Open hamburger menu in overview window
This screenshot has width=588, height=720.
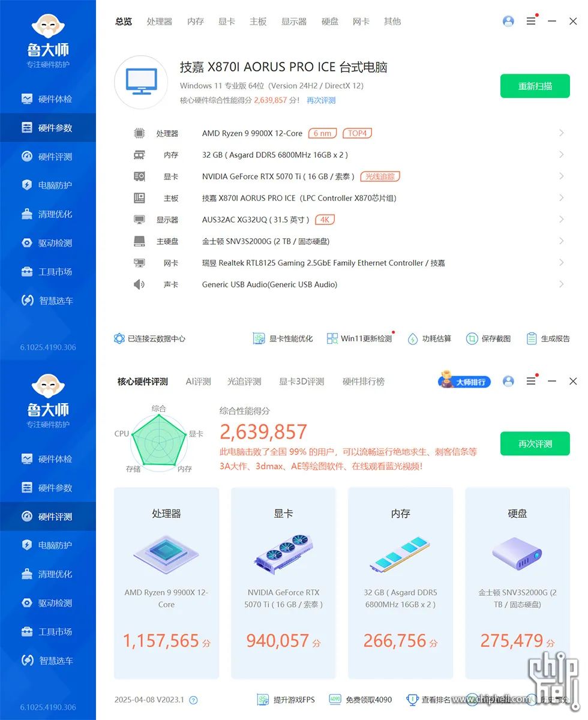click(x=531, y=21)
